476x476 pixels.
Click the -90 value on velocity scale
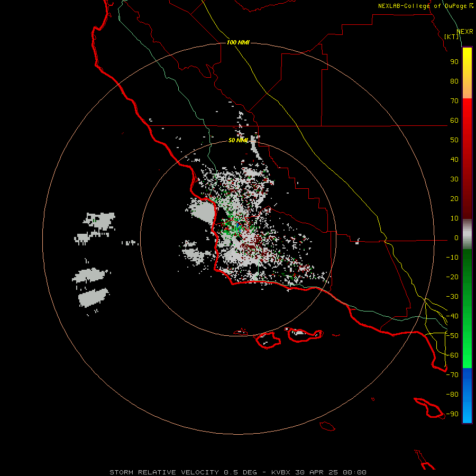[452, 414]
